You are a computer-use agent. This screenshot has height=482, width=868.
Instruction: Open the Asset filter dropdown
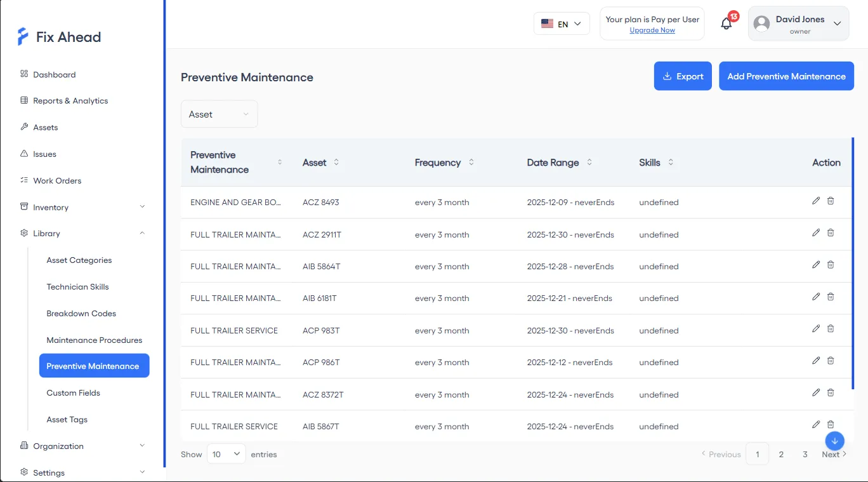pyautogui.click(x=219, y=114)
